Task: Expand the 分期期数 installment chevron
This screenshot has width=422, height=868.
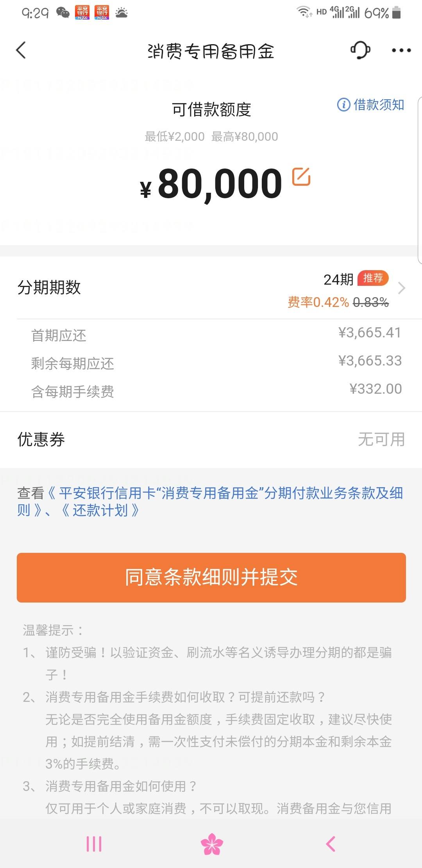Action: (402, 288)
